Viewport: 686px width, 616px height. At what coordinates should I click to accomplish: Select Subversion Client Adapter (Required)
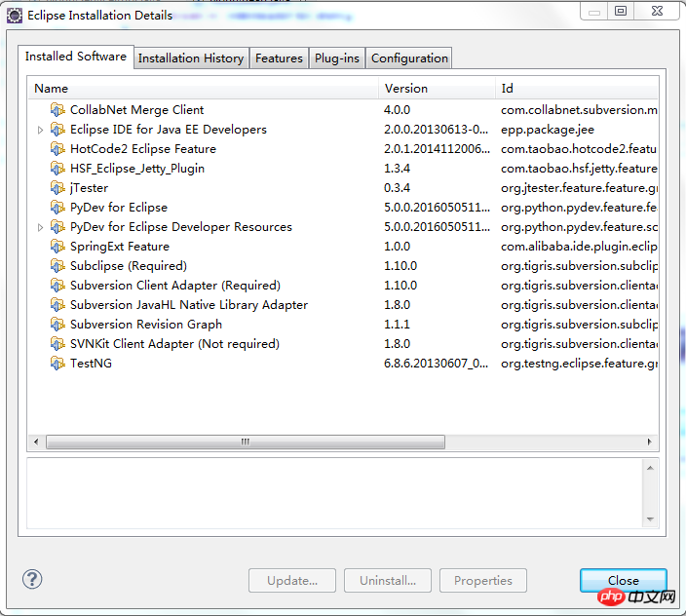click(x=343, y=286)
